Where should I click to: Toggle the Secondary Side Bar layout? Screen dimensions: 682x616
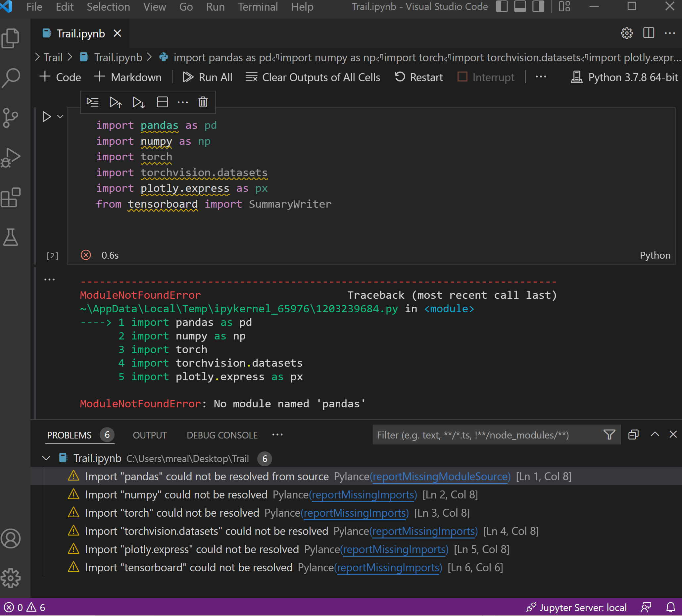[538, 6]
